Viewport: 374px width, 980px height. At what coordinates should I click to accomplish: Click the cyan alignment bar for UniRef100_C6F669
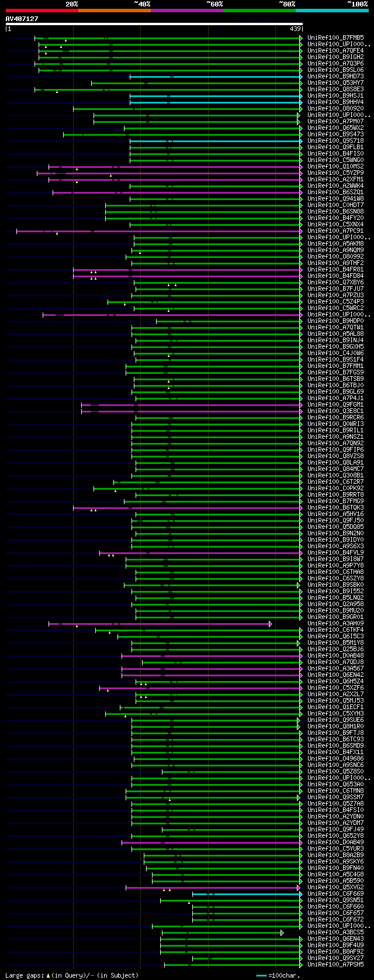pyautogui.click(x=247, y=894)
